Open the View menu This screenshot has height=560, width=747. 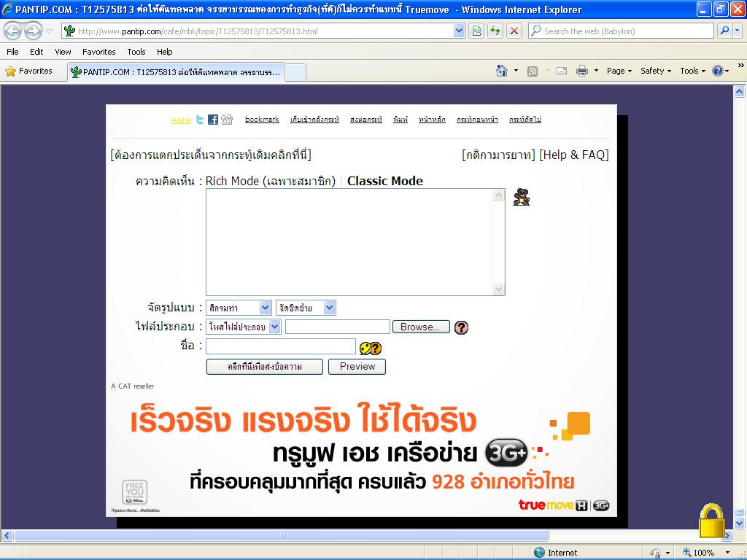coord(63,52)
